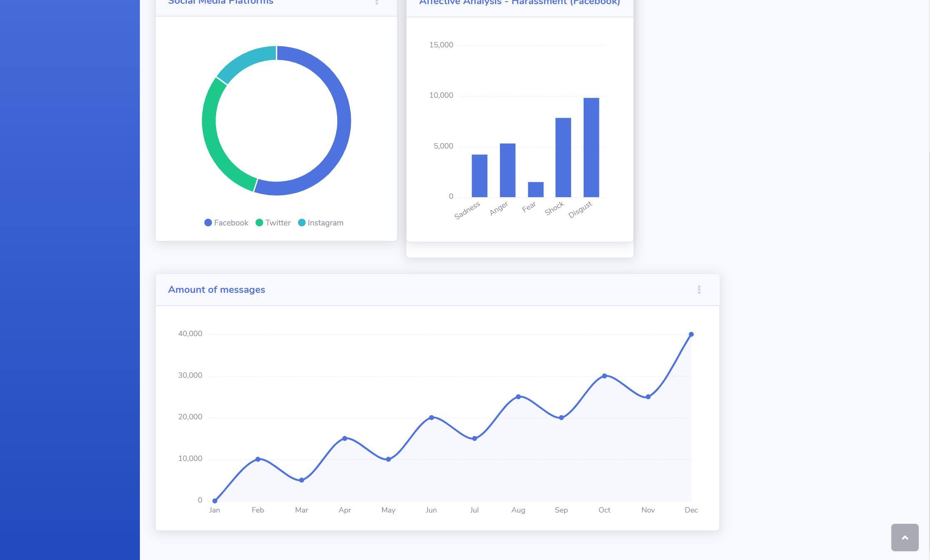Click the February data point
This screenshot has width=930, height=560.
tap(258, 459)
